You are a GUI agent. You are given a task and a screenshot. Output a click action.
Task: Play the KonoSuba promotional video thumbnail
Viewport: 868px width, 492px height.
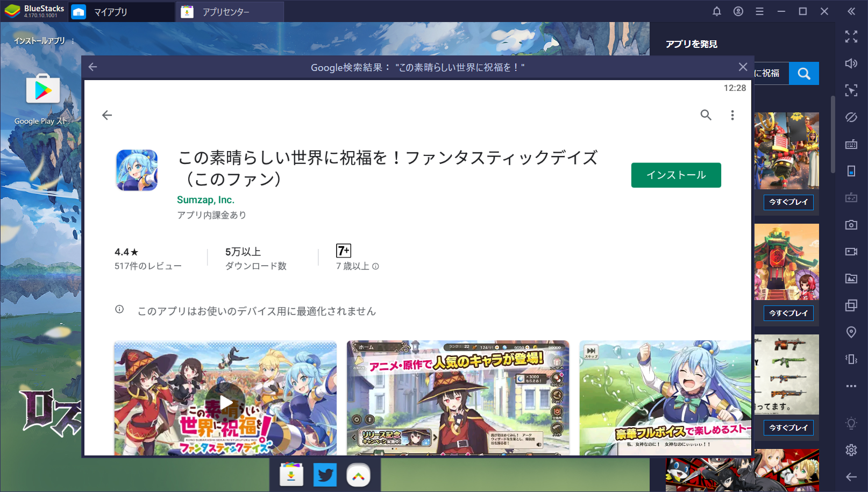225,398
